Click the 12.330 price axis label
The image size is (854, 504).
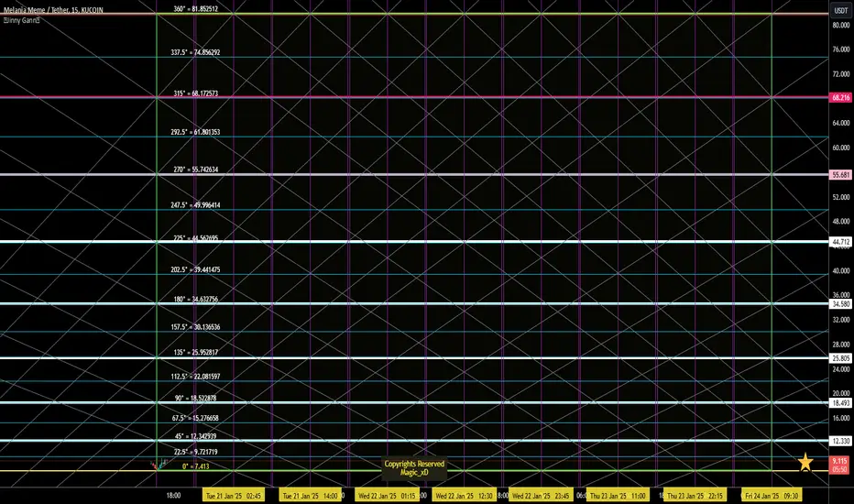840,441
